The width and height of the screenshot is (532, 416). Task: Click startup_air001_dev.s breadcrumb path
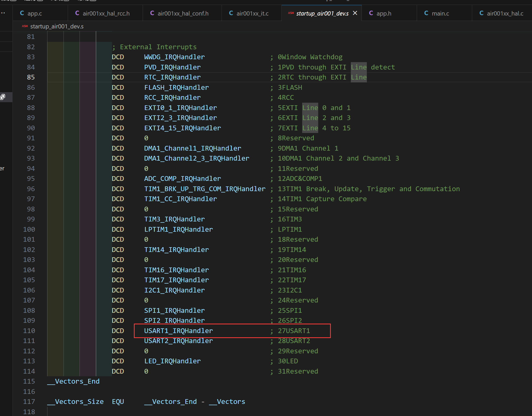pos(57,27)
